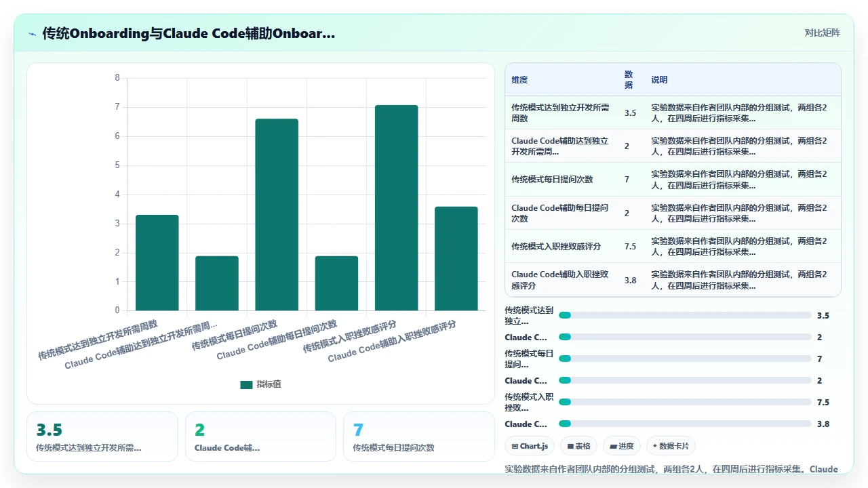Screen dimensions: 868x488
Task: Click the 指标值 legend label
Action: tap(269, 384)
